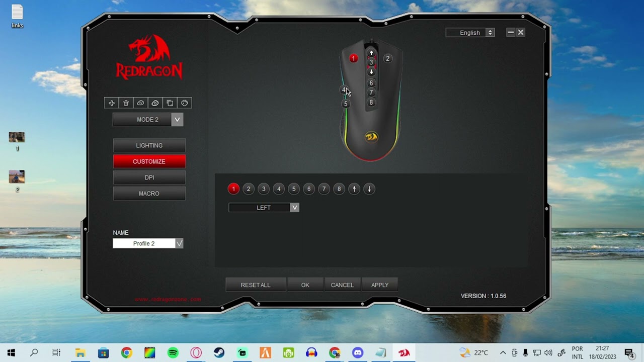Open the taskbar search icon
The height and width of the screenshot is (362, 644).
34,353
